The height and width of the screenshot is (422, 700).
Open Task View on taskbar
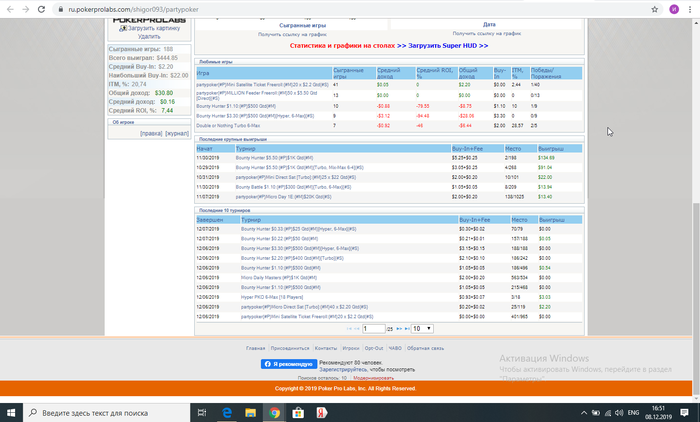202,413
